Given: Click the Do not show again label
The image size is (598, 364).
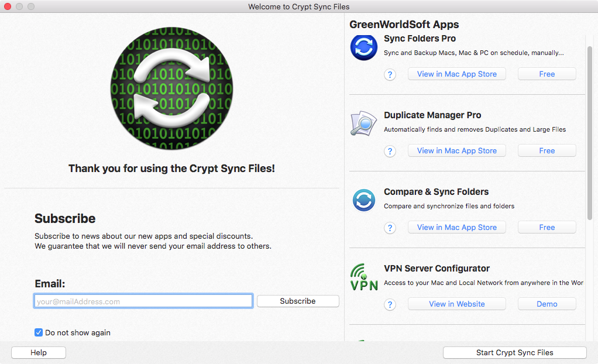Looking at the screenshot, I should (x=78, y=333).
